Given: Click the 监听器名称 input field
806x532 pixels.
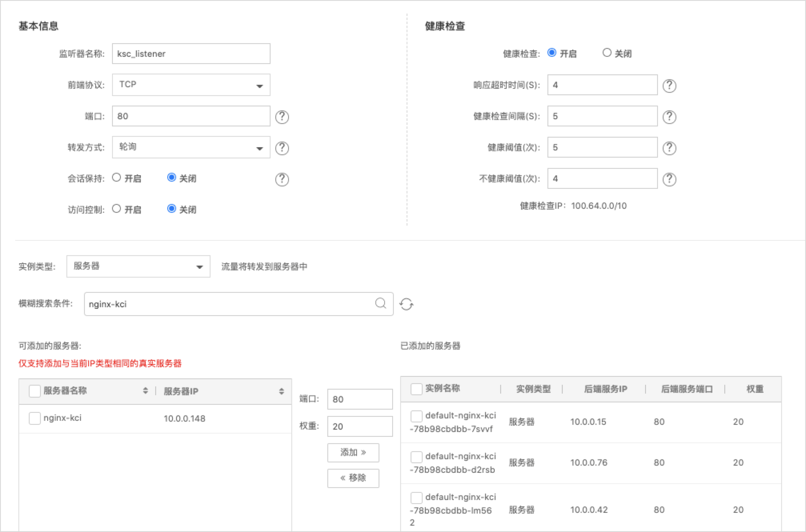Looking at the screenshot, I should (191, 54).
